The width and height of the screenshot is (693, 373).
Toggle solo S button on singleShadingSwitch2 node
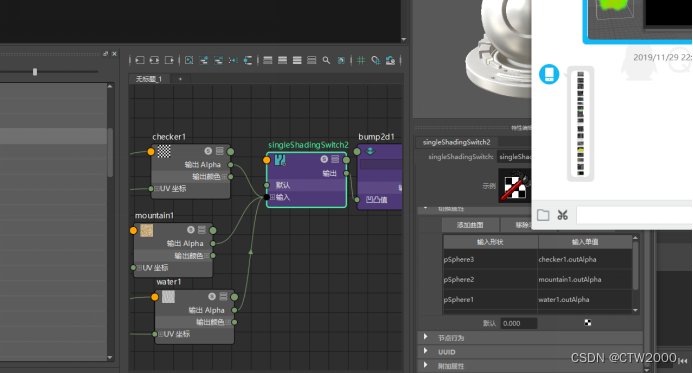pos(324,159)
